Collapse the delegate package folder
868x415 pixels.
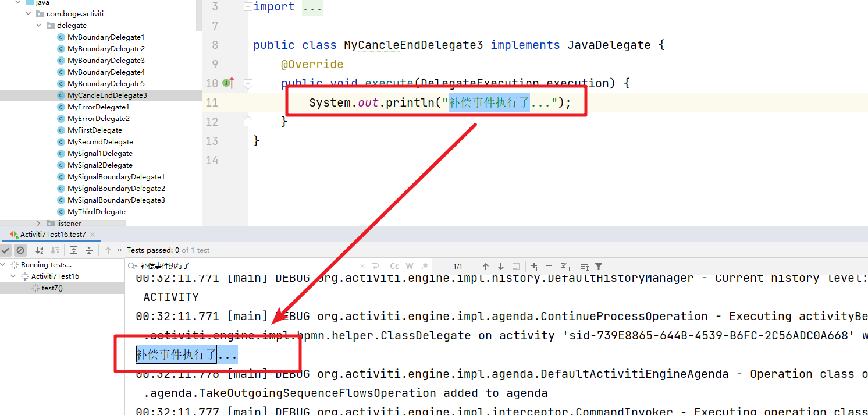pyautogui.click(x=39, y=25)
